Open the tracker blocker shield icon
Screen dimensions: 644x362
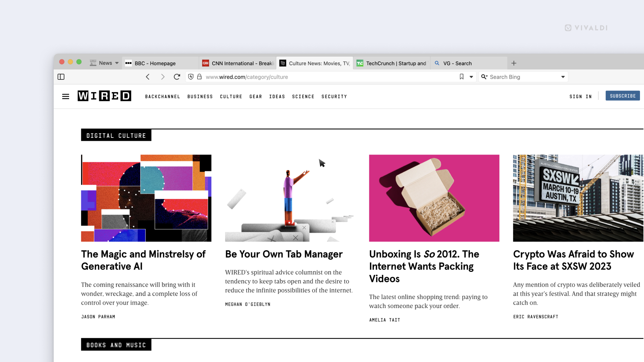click(x=191, y=77)
